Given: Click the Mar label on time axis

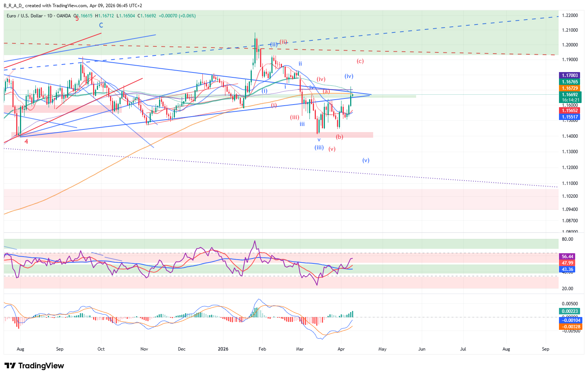Looking at the screenshot, I should pos(300,349).
